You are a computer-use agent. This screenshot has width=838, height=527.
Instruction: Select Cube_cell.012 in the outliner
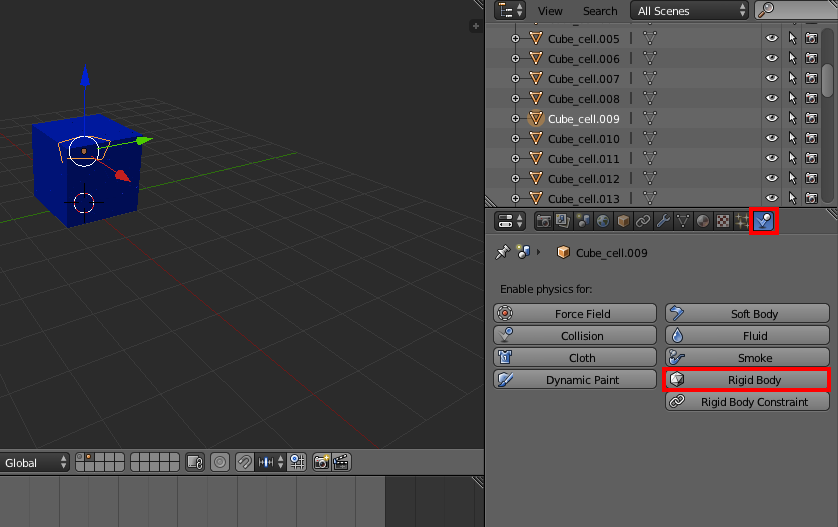point(584,179)
